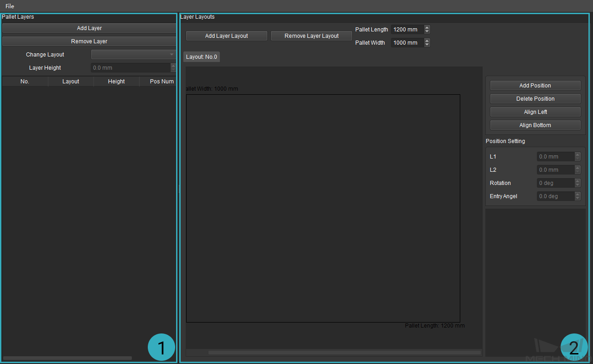Open the Change Layout dropdown
The height and width of the screenshot is (364, 593).
133,55
